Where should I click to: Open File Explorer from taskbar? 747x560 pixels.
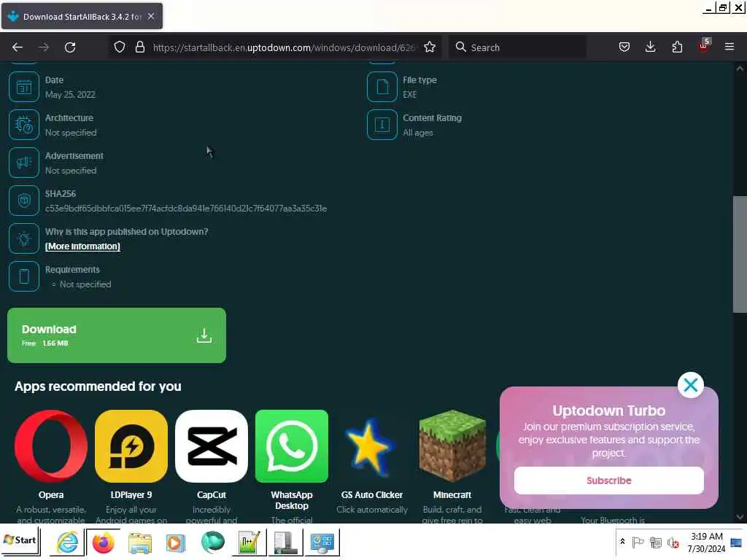click(x=139, y=542)
